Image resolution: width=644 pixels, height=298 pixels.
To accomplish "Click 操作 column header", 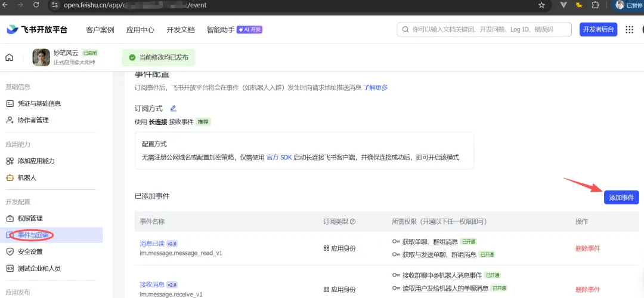I will pyautogui.click(x=581, y=222).
